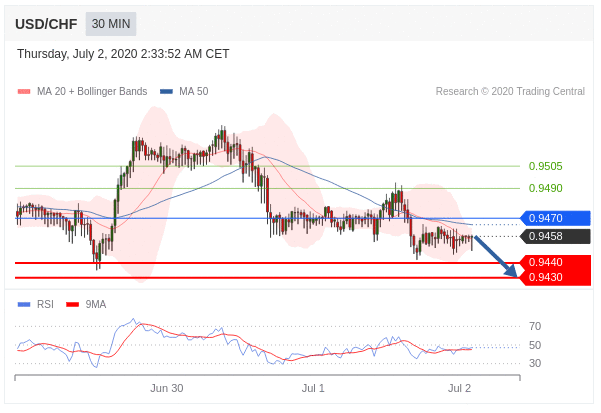Click the Research © 2020 Trading Central credit
This screenshot has width=601, height=413.
[x=510, y=91]
